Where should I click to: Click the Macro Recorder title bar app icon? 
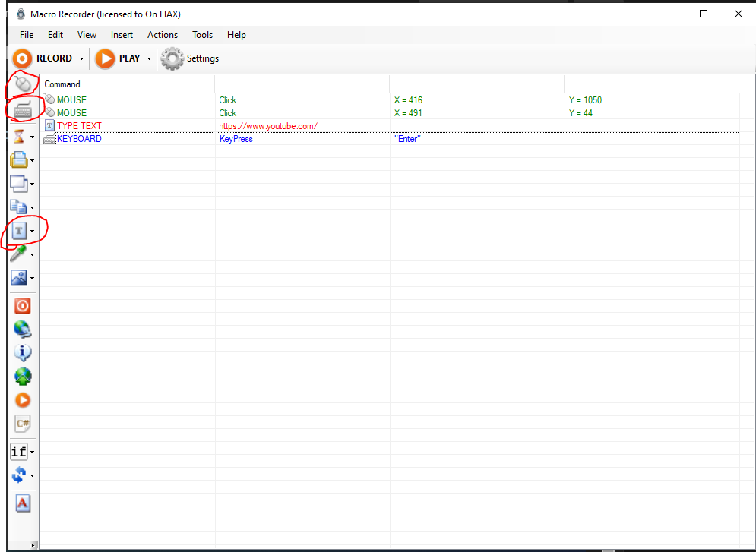(x=21, y=14)
